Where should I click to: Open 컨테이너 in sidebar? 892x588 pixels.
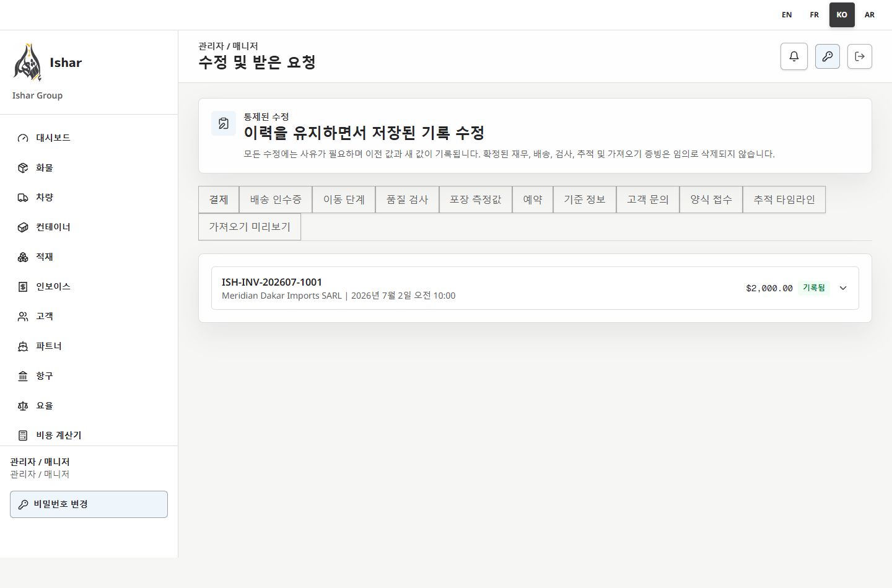click(89, 227)
